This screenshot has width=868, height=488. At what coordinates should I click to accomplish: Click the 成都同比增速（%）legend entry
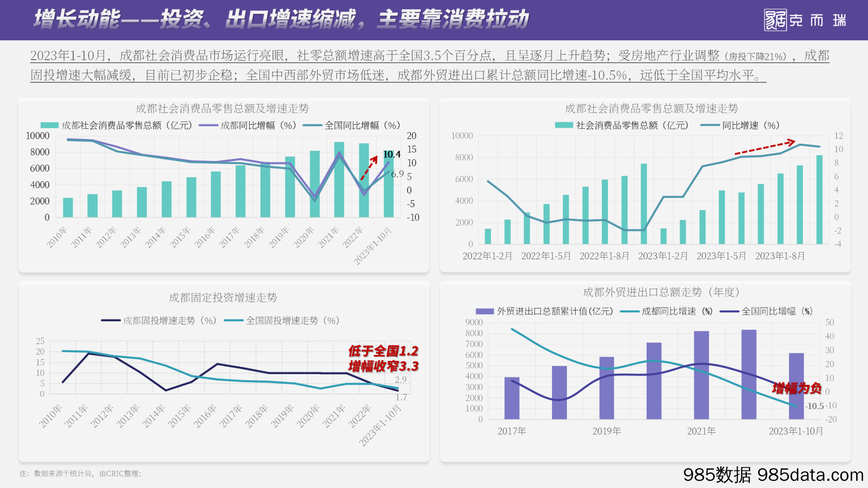[666, 311]
